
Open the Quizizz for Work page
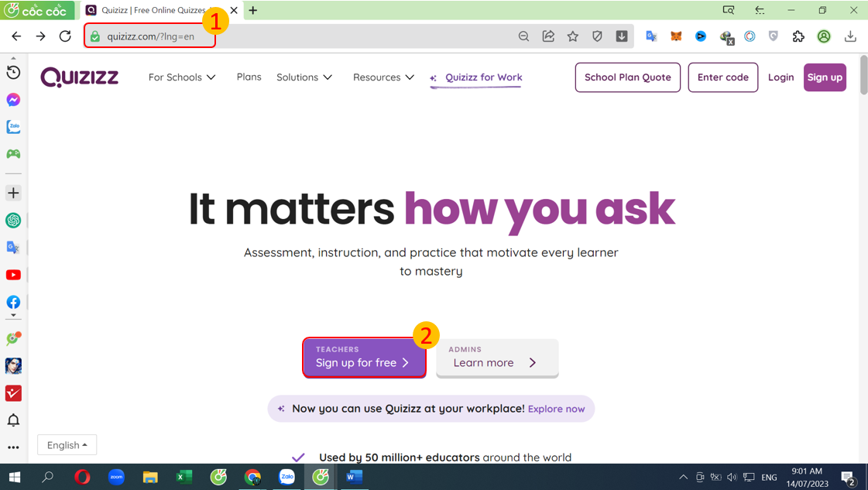(483, 77)
